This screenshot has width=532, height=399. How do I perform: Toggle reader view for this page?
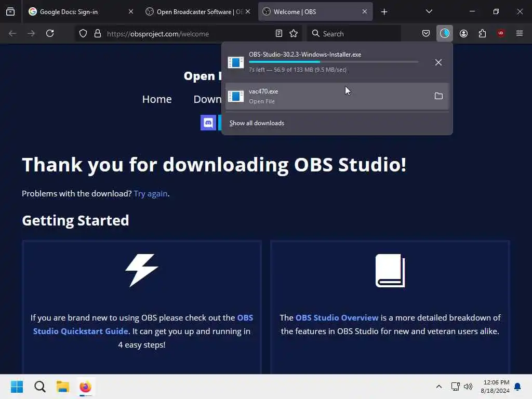pyautogui.click(x=279, y=33)
